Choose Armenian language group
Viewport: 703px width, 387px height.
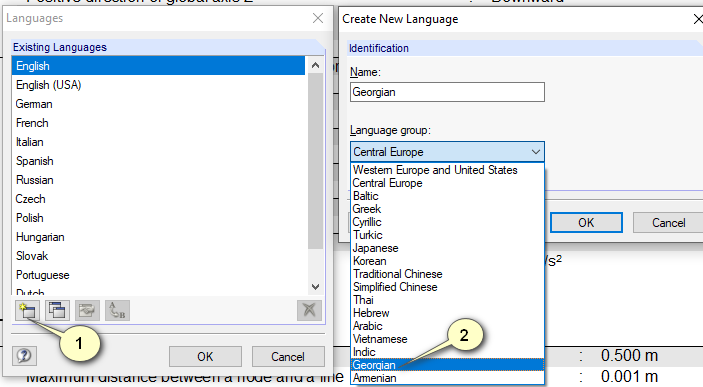coord(447,378)
